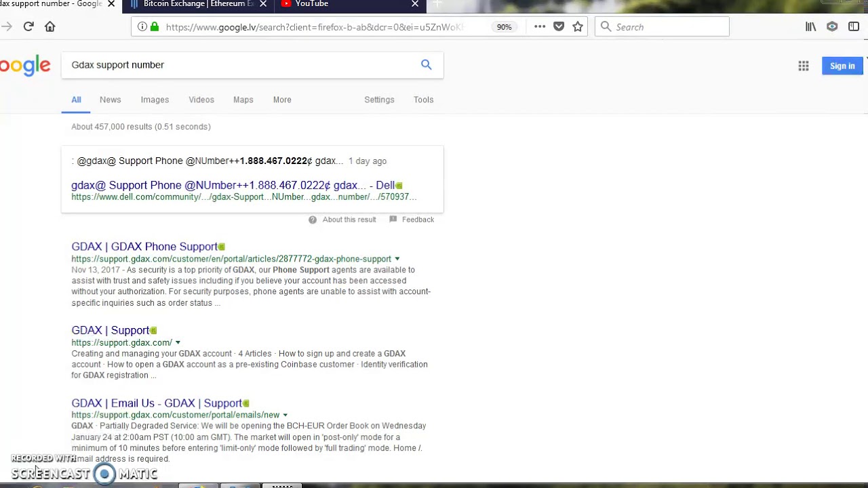Screen dimensions: 868x488
Task: Click green badge beside GDAX Email Us title
Action: (246, 403)
